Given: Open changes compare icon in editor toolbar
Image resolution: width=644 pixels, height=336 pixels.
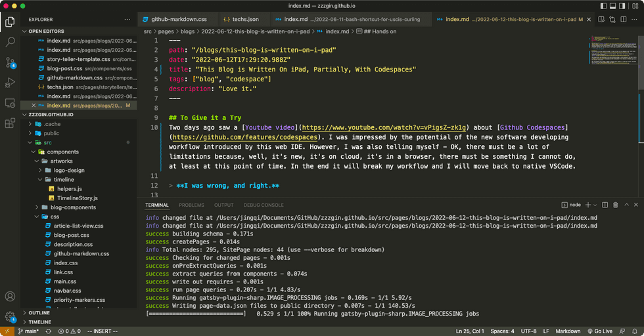Looking at the screenshot, I should point(612,19).
